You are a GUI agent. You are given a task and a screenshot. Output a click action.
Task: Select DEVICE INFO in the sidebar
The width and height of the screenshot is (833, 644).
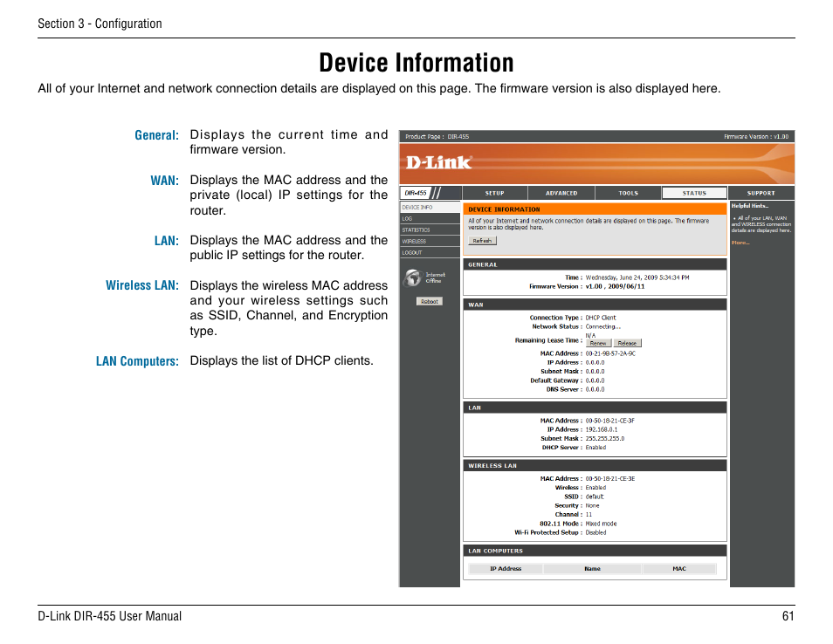(x=430, y=207)
